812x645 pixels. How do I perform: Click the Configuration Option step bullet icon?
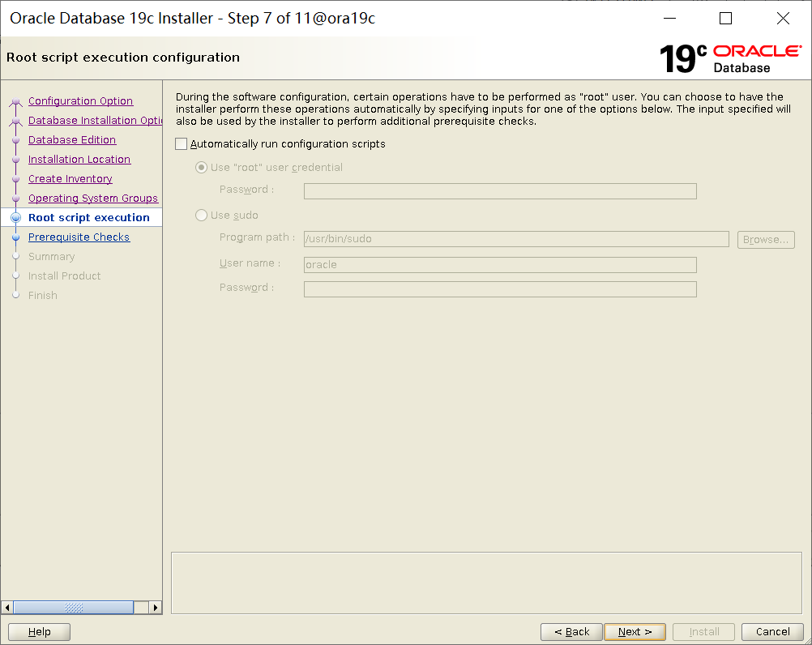[16, 101]
